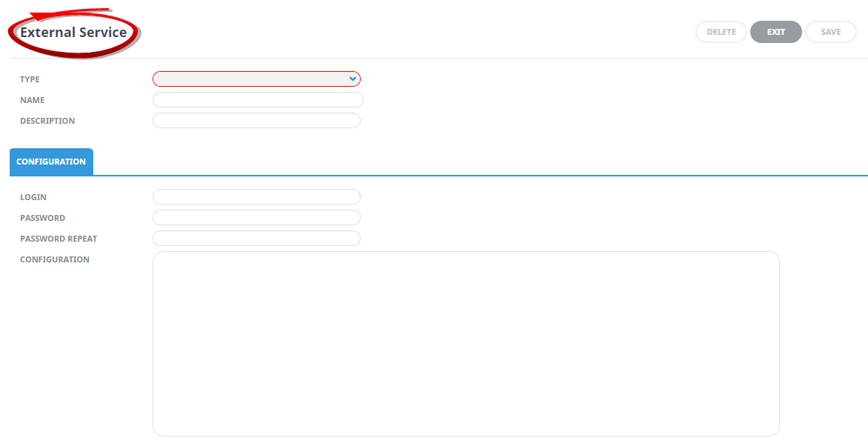Image resolution: width=868 pixels, height=441 pixels.
Task: Click inside the large Configuration text area
Action: 466,344
